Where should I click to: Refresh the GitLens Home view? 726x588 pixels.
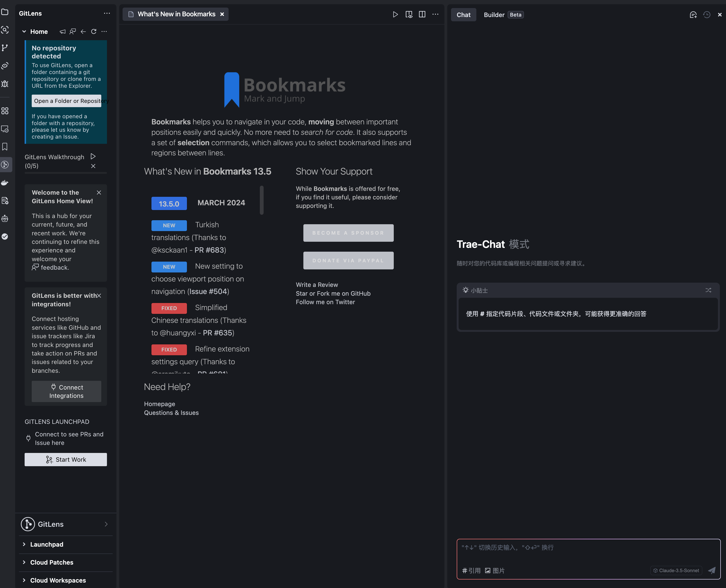(x=94, y=31)
